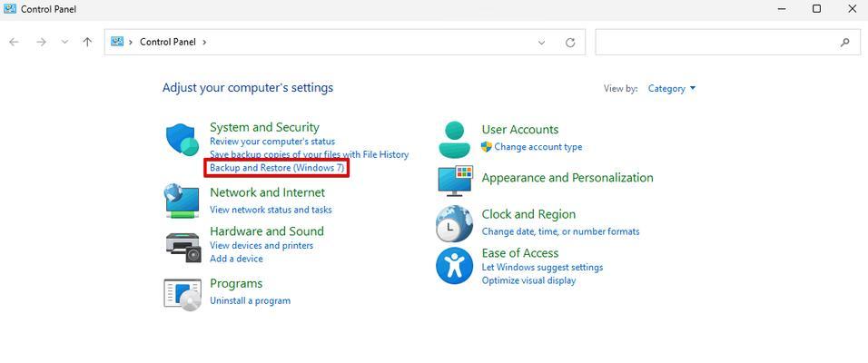Click Optimize visual display link
Viewport: 868px width, 363px height.
click(528, 280)
